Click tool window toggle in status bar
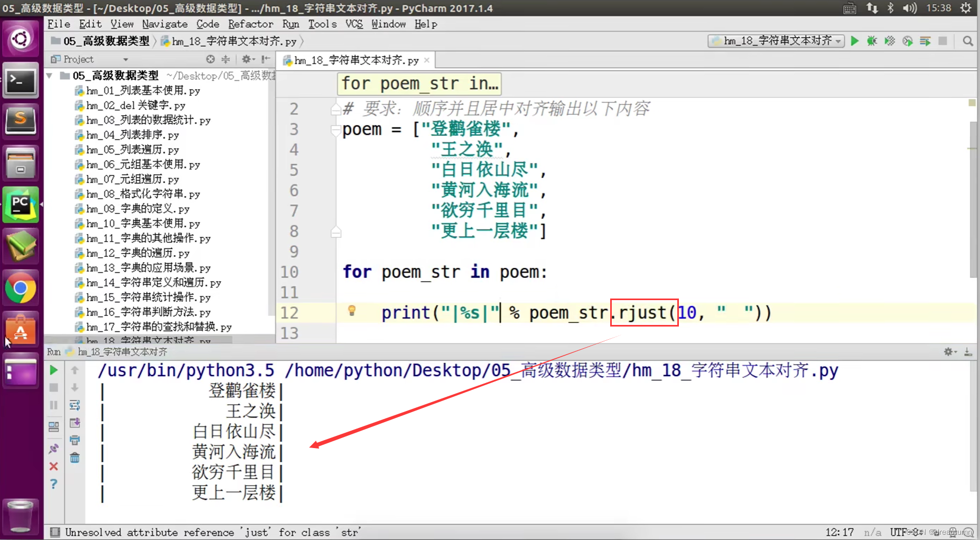 tap(54, 532)
